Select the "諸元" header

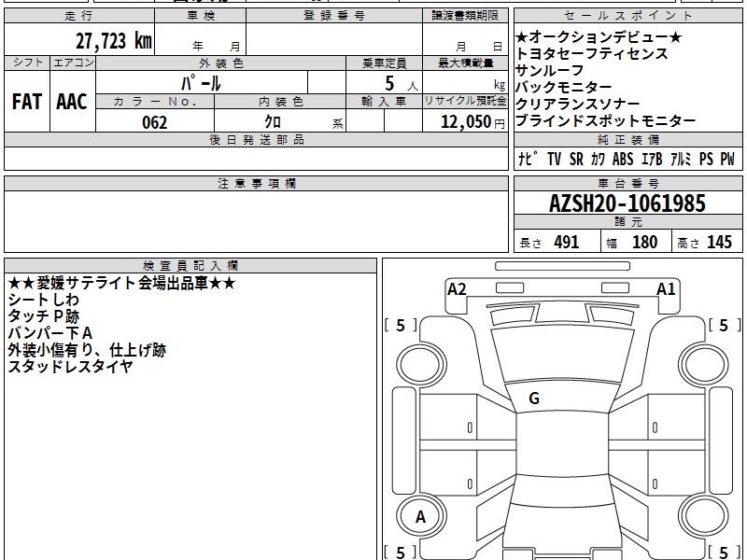pos(627,222)
